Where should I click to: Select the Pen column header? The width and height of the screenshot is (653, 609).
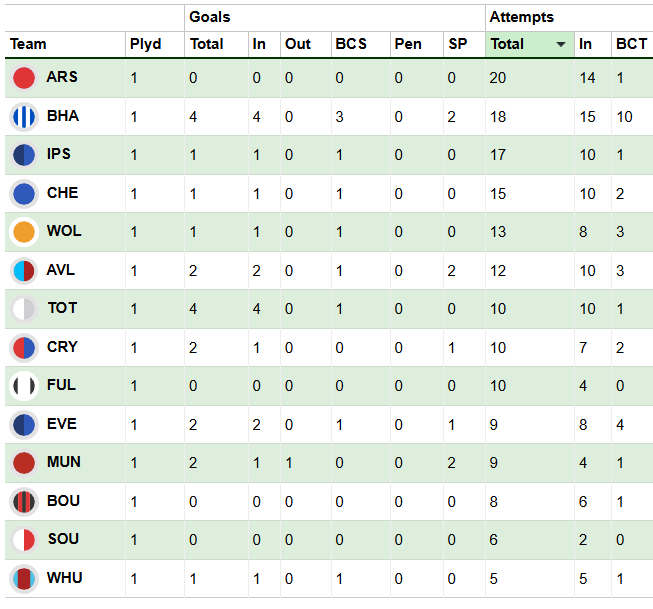point(408,44)
